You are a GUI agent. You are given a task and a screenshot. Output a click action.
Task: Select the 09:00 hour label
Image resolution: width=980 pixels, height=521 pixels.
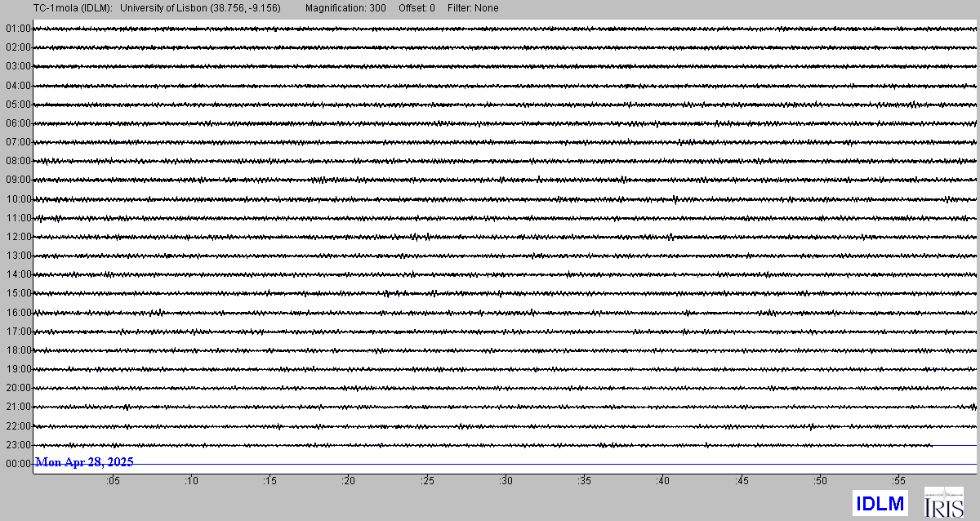click(x=18, y=180)
